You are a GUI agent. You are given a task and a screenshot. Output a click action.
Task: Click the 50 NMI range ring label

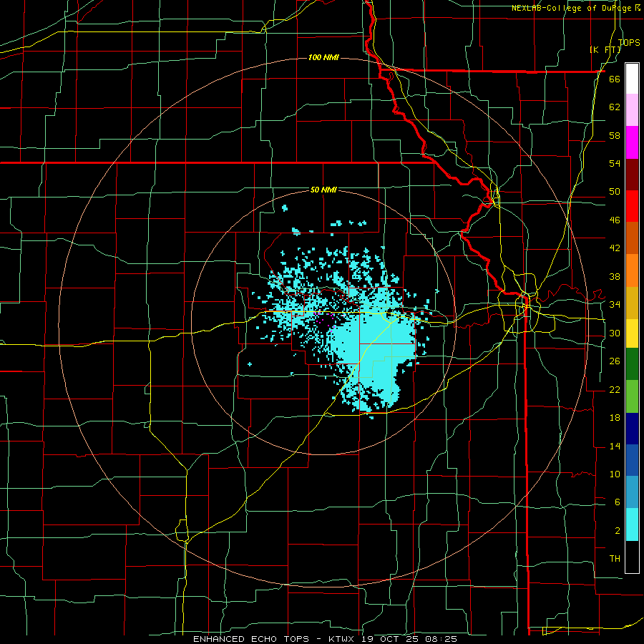(x=323, y=190)
